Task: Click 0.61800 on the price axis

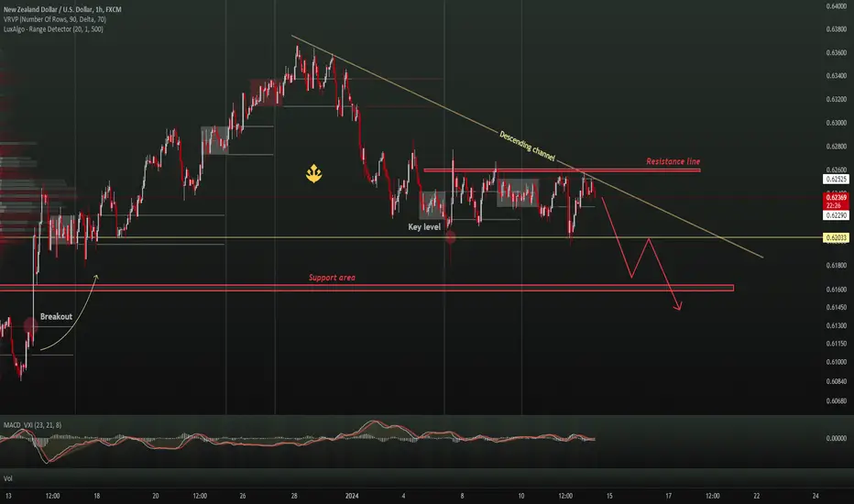Action: [837, 266]
